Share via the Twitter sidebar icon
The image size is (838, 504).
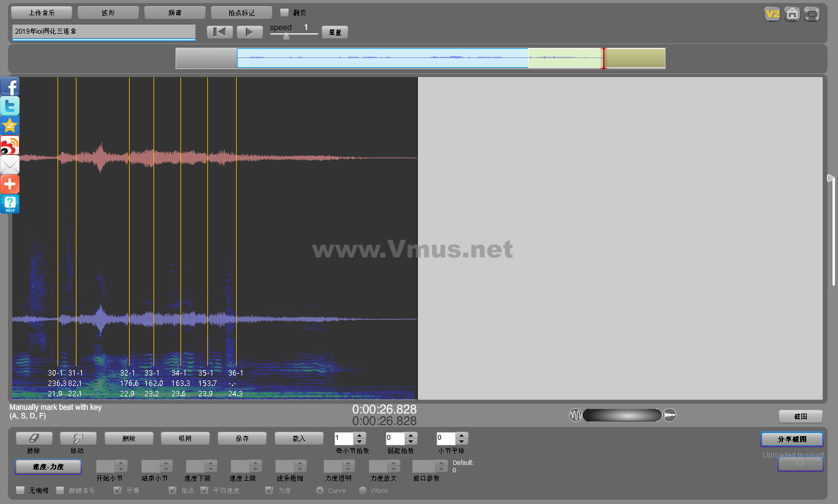10,106
